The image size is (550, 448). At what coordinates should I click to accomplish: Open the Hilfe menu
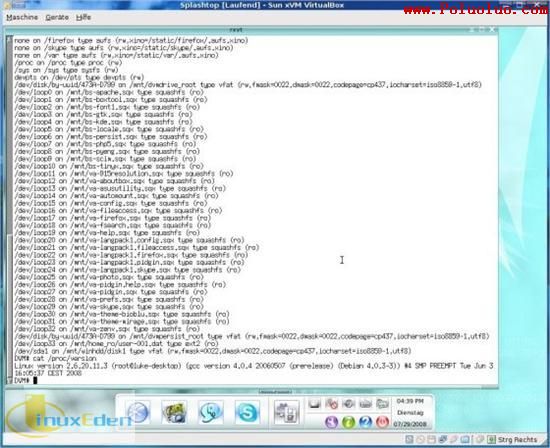pos(83,17)
